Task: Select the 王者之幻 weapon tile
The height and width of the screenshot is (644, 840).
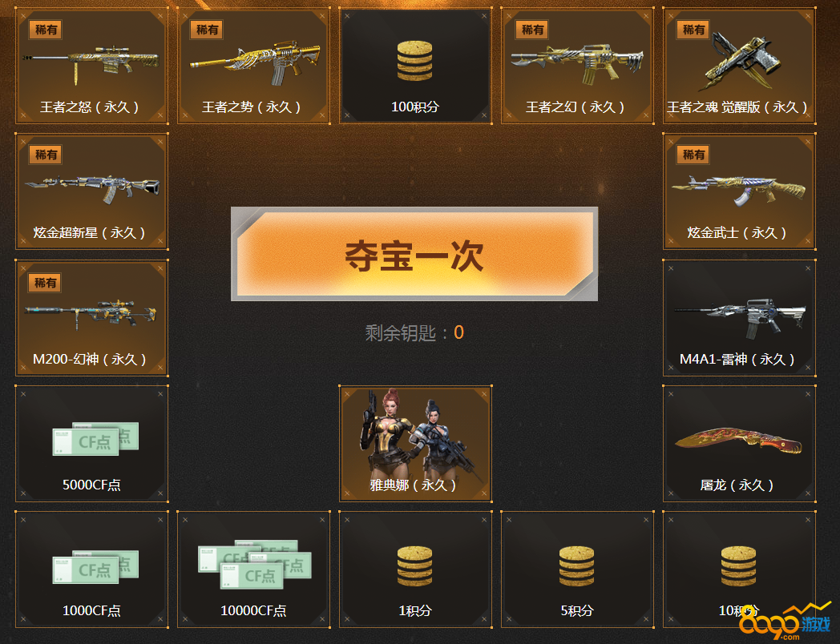Action: pos(577,66)
